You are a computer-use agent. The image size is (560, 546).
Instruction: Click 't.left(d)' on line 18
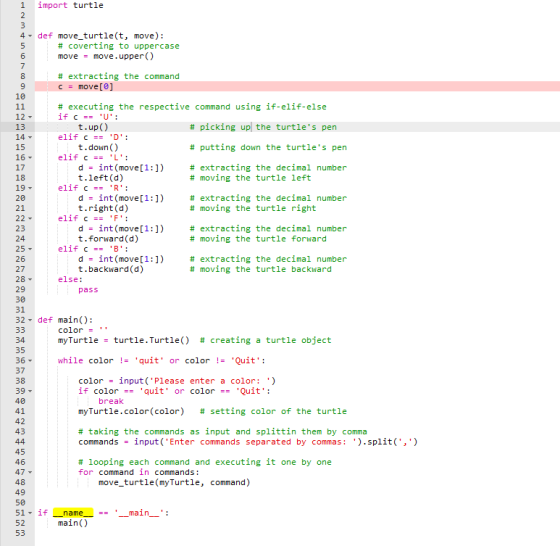[101, 178]
